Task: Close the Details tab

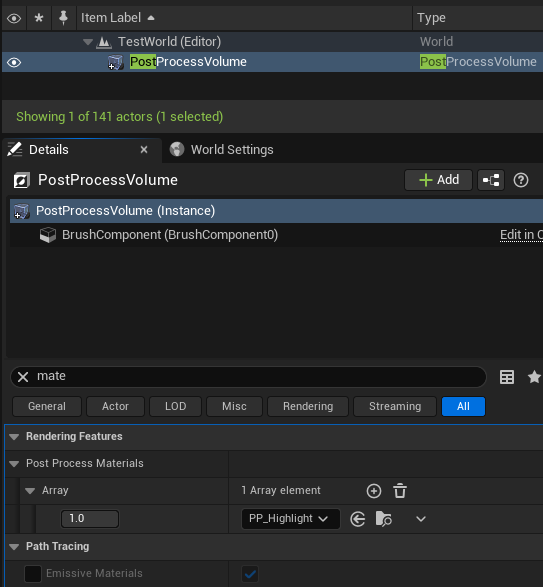Action: coord(144,150)
